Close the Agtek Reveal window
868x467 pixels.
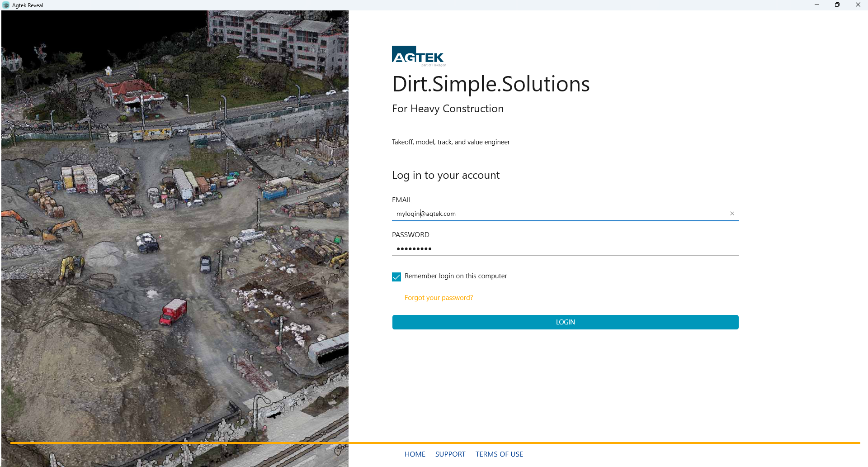858,5
